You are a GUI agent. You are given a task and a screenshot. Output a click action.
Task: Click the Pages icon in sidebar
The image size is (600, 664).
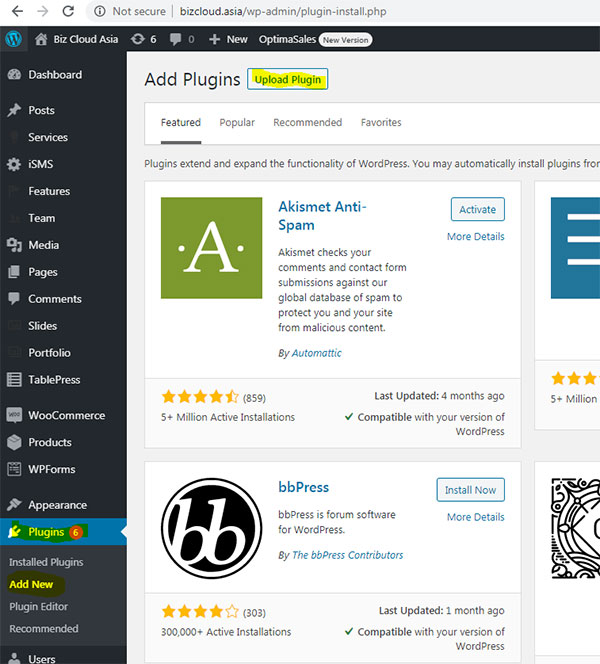14,272
